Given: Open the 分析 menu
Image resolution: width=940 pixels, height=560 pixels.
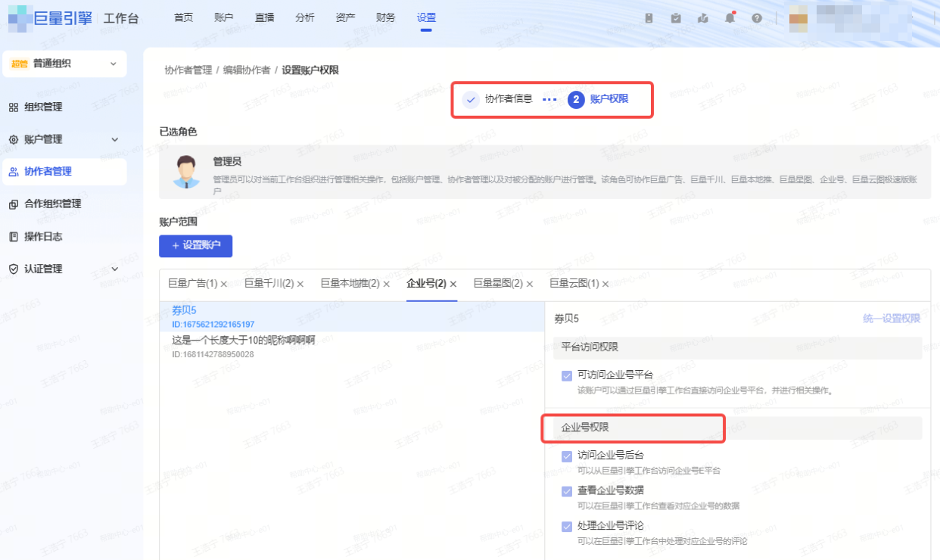Looking at the screenshot, I should (305, 17).
